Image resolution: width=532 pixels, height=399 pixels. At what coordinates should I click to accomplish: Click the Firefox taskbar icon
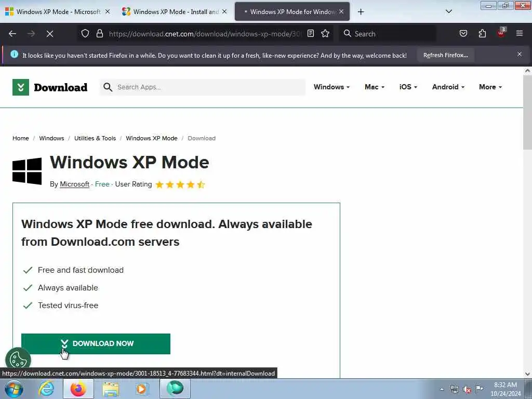pyautogui.click(x=78, y=389)
